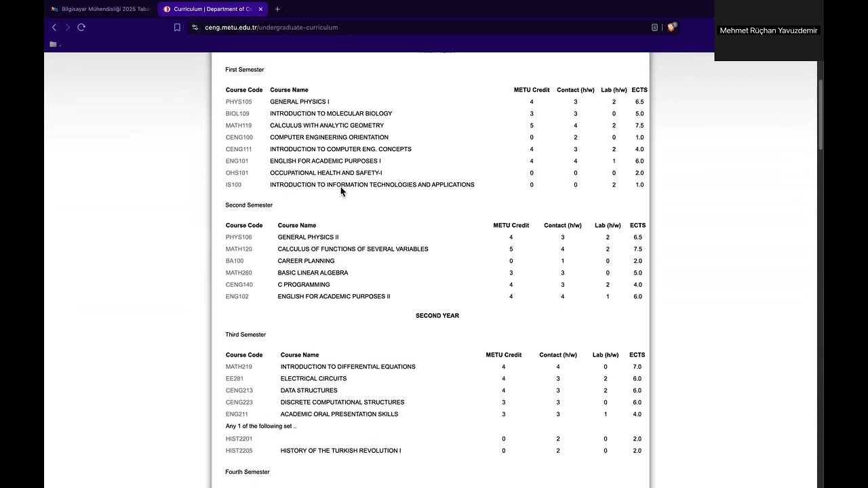Click BASIC LINEAR ALGEBRA course name

[313, 273]
